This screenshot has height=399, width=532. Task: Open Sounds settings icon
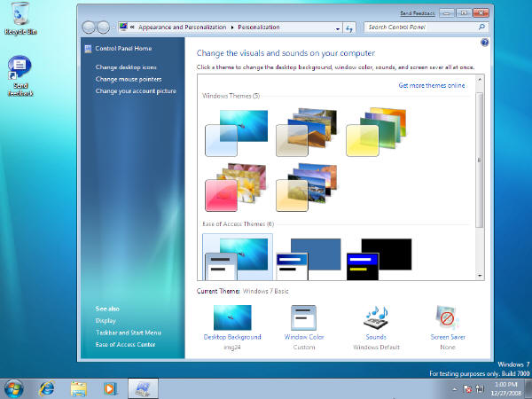coord(376,317)
